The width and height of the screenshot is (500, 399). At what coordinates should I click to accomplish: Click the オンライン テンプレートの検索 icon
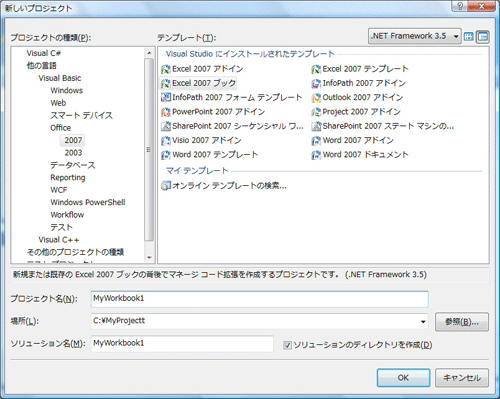(166, 185)
